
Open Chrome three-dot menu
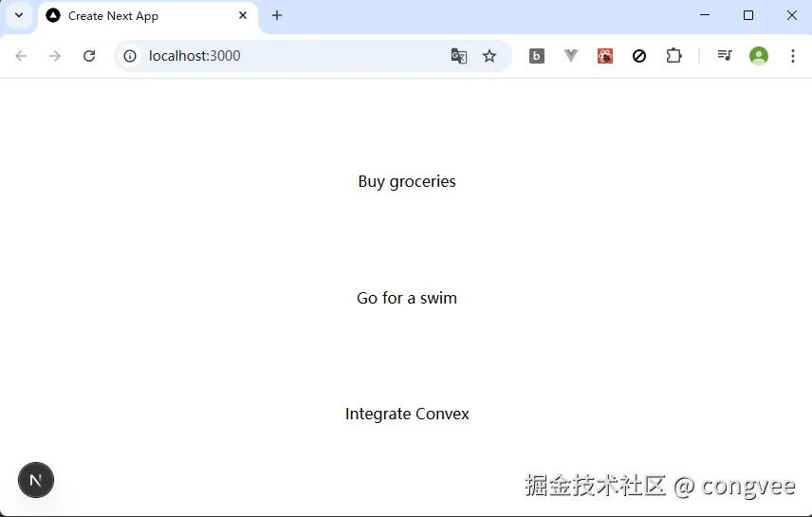tap(793, 55)
